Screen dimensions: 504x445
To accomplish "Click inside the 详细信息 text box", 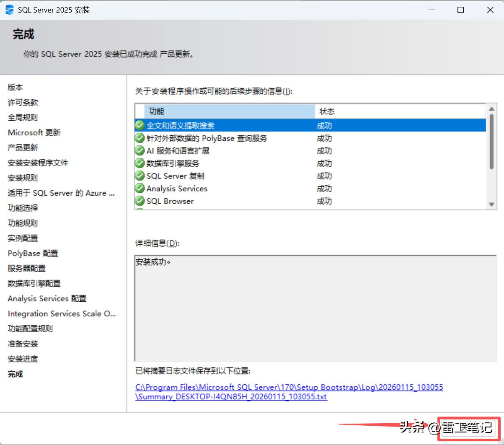I will coord(315,308).
